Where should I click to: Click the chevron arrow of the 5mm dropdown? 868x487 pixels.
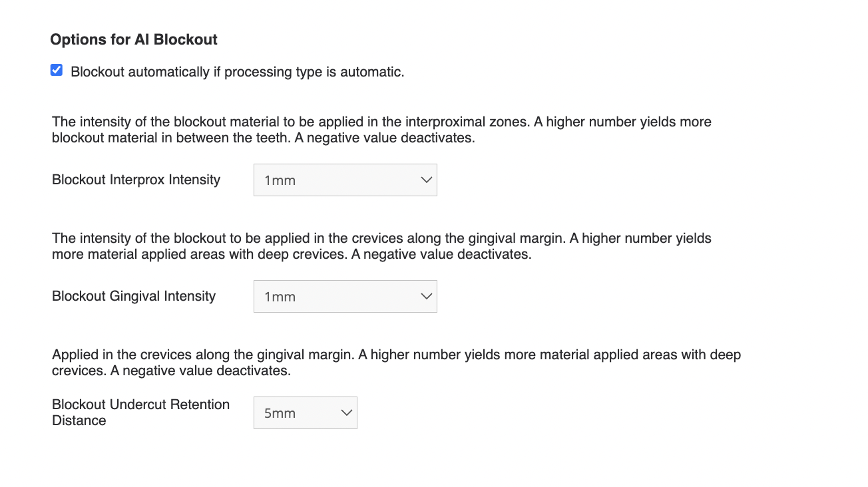tap(347, 412)
